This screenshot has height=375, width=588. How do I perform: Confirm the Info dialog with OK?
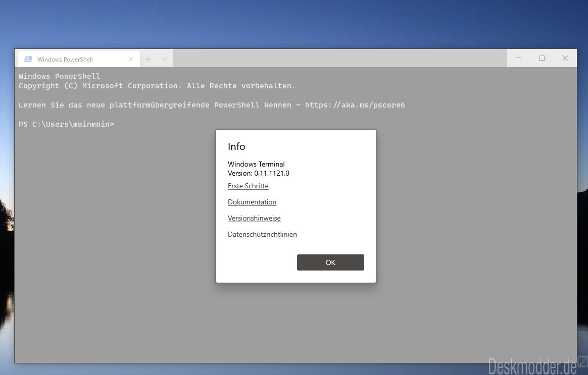click(330, 262)
